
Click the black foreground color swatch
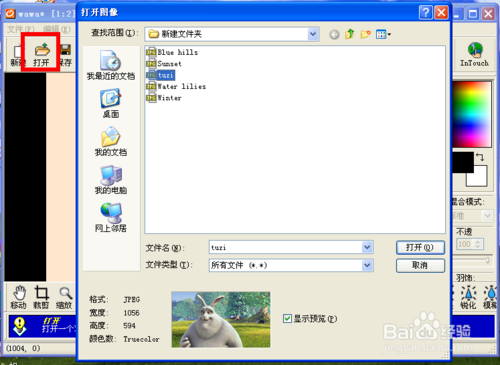[x=463, y=163]
